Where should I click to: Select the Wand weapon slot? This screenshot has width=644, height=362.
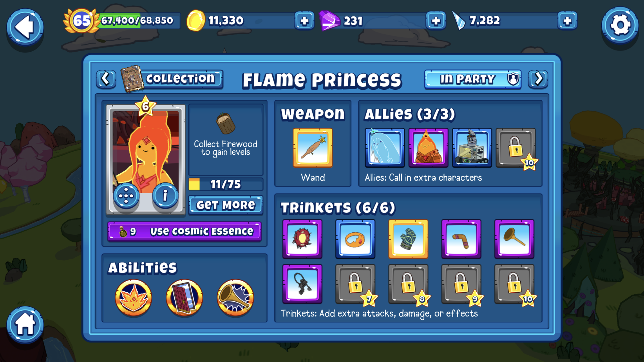pyautogui.click(x=313, y=148)
